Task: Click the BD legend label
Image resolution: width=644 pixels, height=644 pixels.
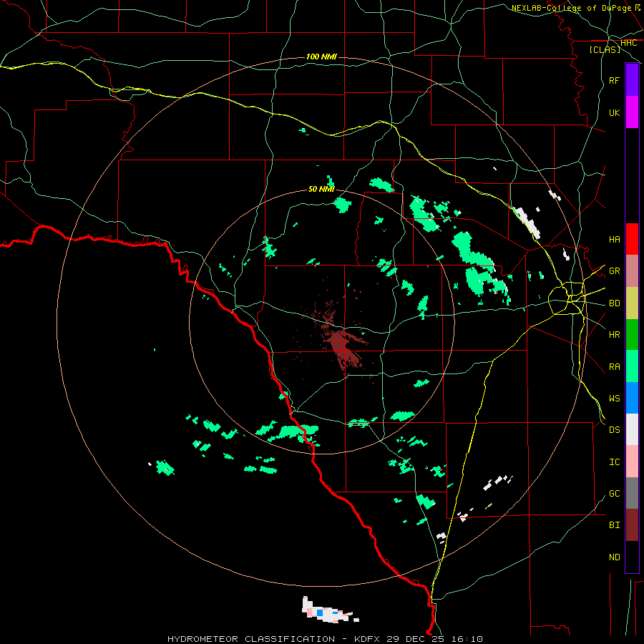Action: (x=614, y=303)
